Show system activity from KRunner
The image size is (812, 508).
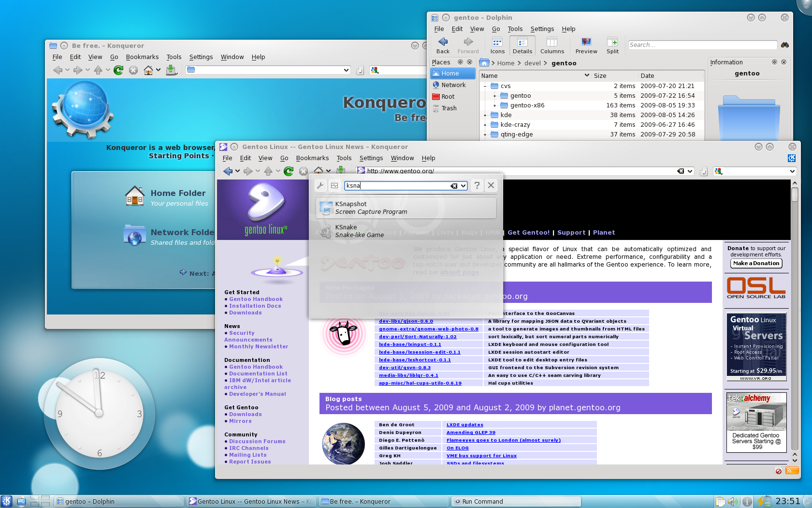tap(334, 185)
